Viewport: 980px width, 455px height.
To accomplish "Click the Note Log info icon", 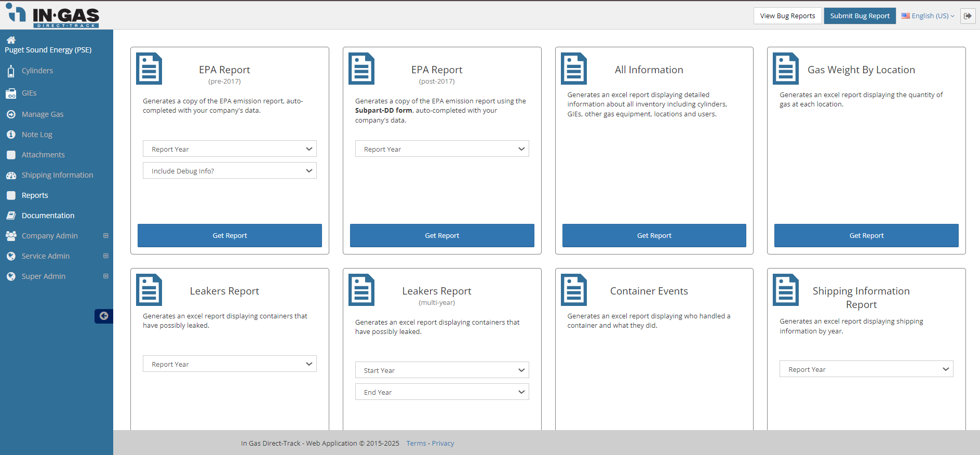I will click(11, 135).
